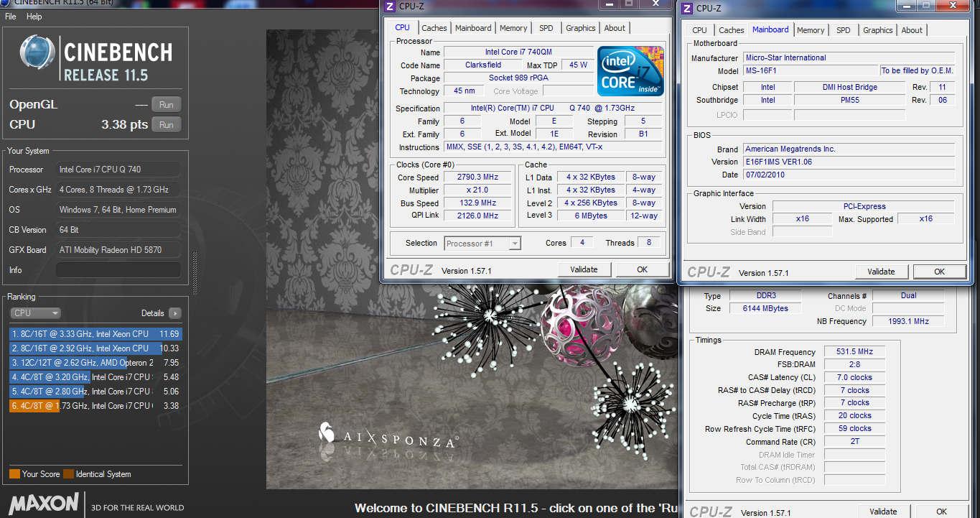The image size is (980, 518).
Task: Click Validate in the Memory CPU-Z window
Action: tap(883, 512)
